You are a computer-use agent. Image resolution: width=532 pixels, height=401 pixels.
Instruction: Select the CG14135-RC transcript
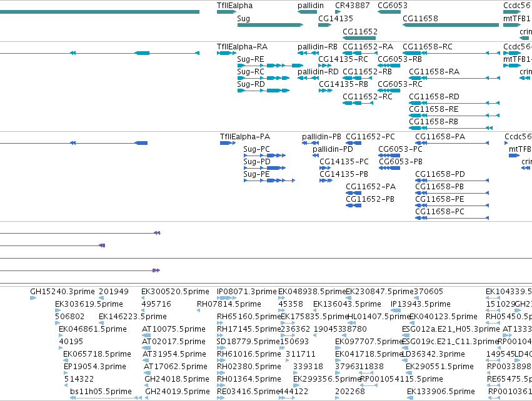324,66
